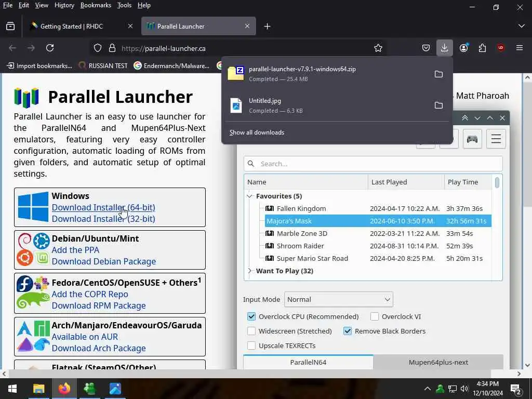This screenshot has height=399, width=532.
Task: Click the red uBlock extension icon
Action: [x=501, y=48]
